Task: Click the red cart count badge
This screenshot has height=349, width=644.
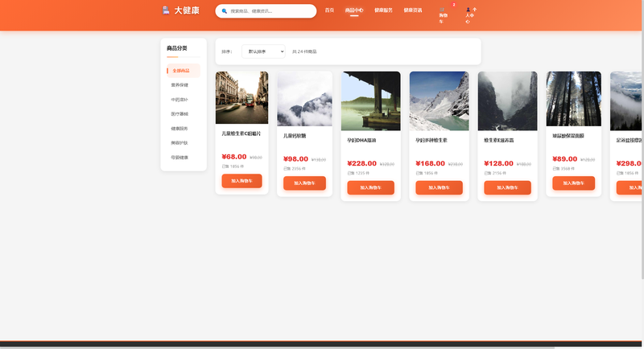Action: pyautogui.click(x=454, y=5)
